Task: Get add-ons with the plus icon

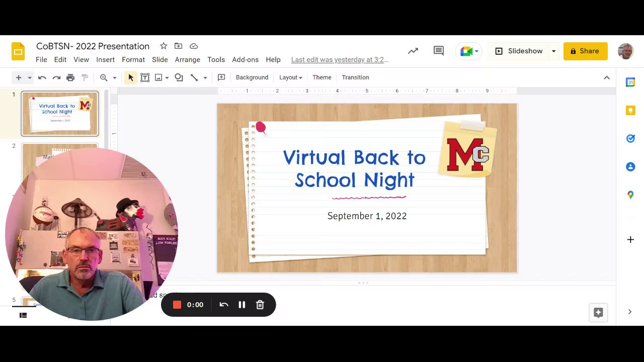Action: click(630, 240)
